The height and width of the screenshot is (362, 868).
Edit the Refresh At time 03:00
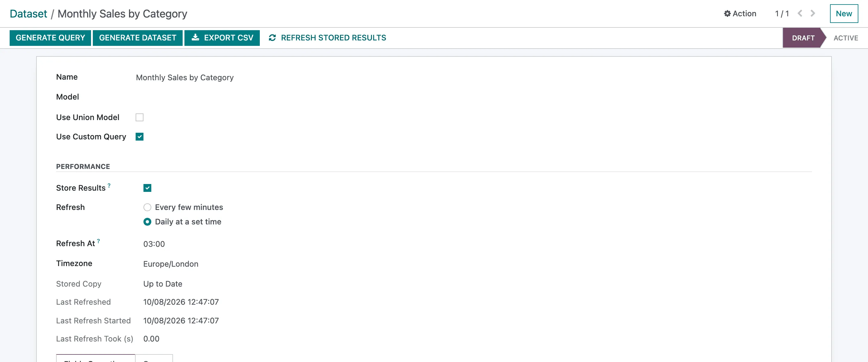[x=154, y=244]
